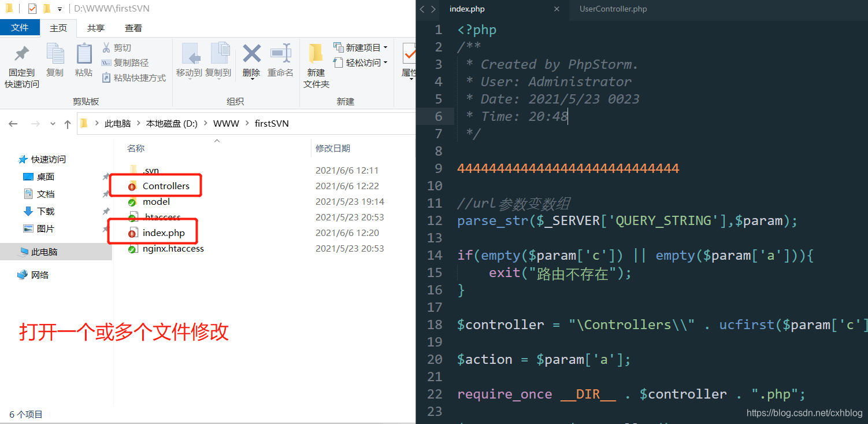868x424 pixels.
Task: Click code line $action = $param['a']
Action: [x=544, y=360]
